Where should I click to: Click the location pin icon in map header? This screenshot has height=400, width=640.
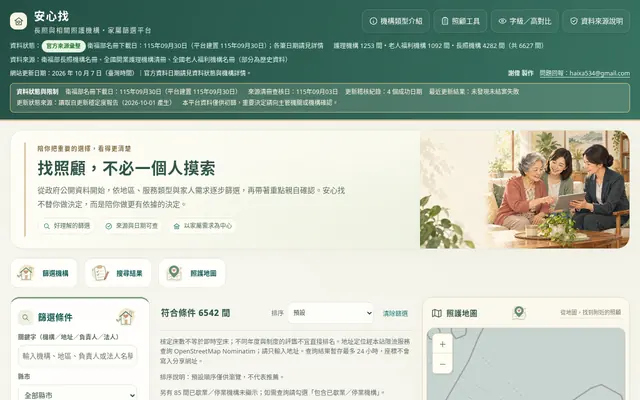[x=519, y=313]
